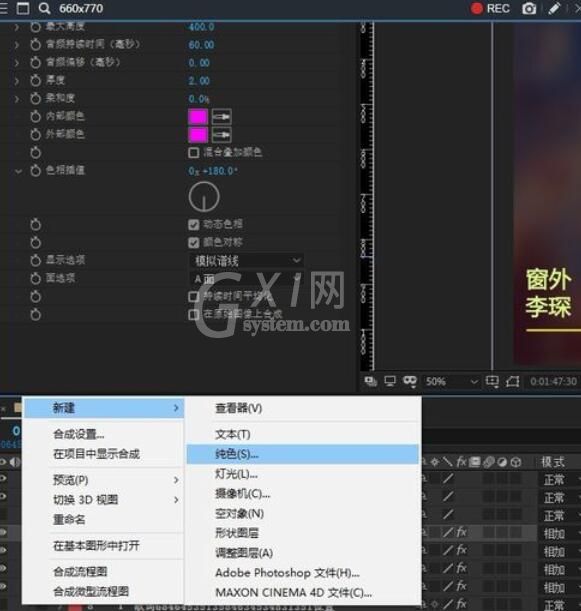
Task: Click the 色相插值 angle dial
Action: pos(204,197)
